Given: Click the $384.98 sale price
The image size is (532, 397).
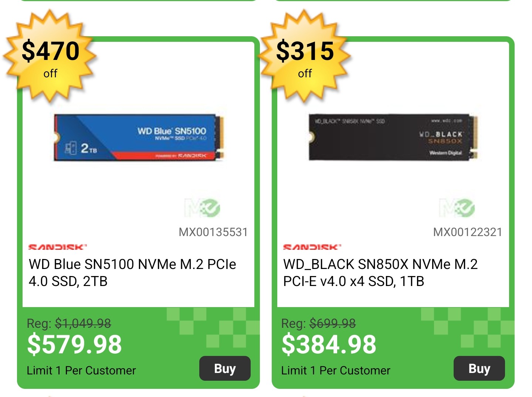Looking at the screenshot, I should (x=329, y=344).
